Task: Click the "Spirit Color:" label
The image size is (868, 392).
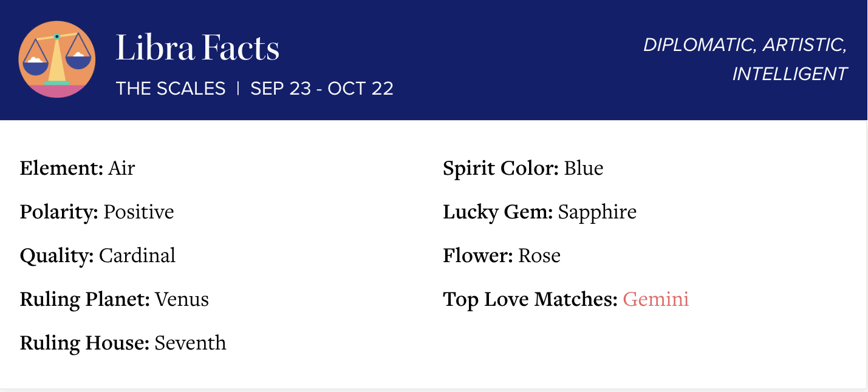Action: coord(501,168)
